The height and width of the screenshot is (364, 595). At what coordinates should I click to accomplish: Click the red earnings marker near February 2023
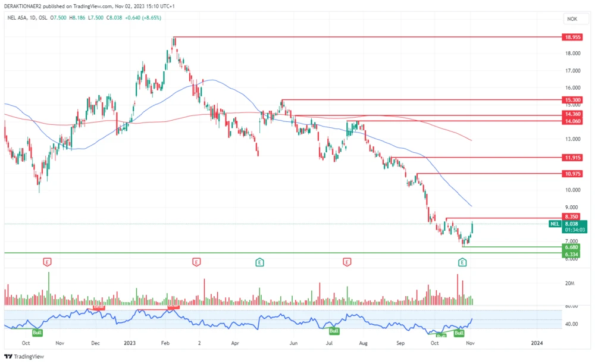[196, 262]
